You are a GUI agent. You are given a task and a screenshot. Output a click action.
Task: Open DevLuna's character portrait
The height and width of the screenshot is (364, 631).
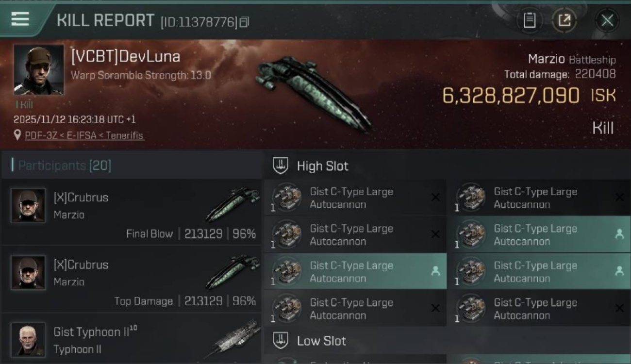pos(38,69)
